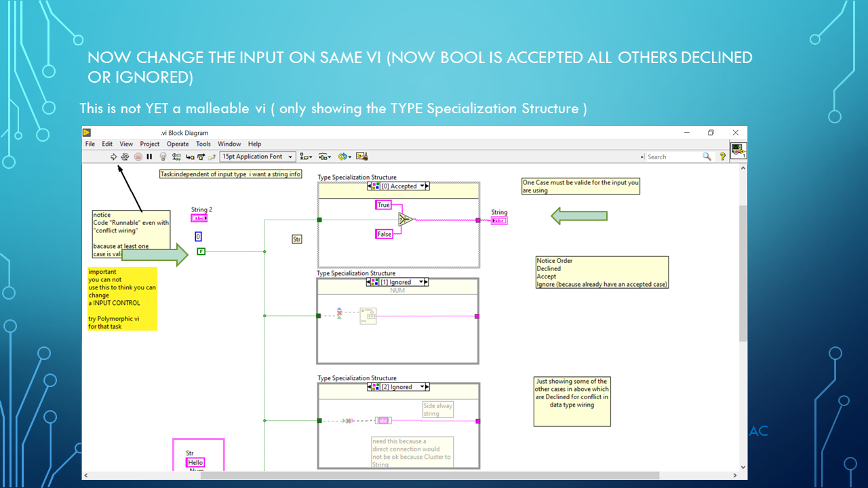This screenshot has height=488, width=868.
Task: Open Context Help question mark
Action: point(723,157)
